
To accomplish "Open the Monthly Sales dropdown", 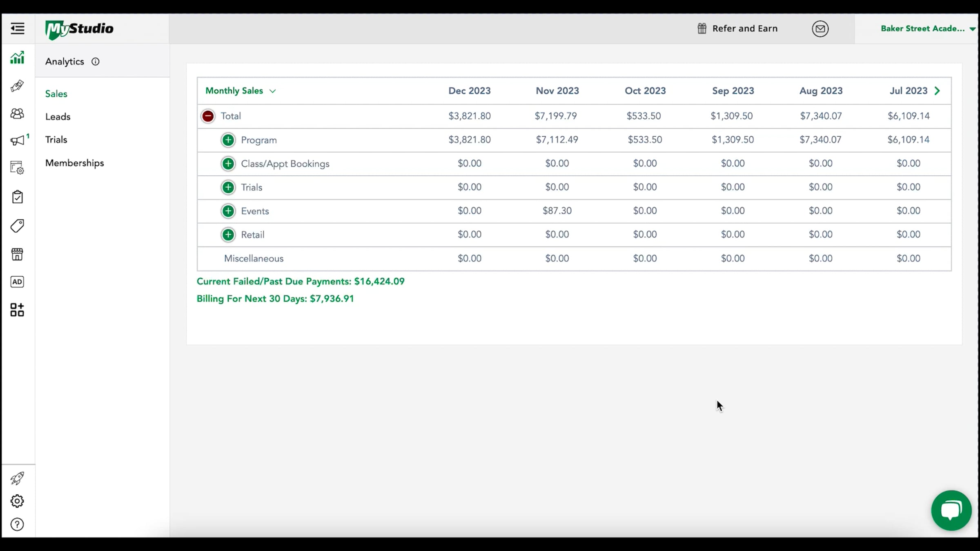I will (241, 91).
